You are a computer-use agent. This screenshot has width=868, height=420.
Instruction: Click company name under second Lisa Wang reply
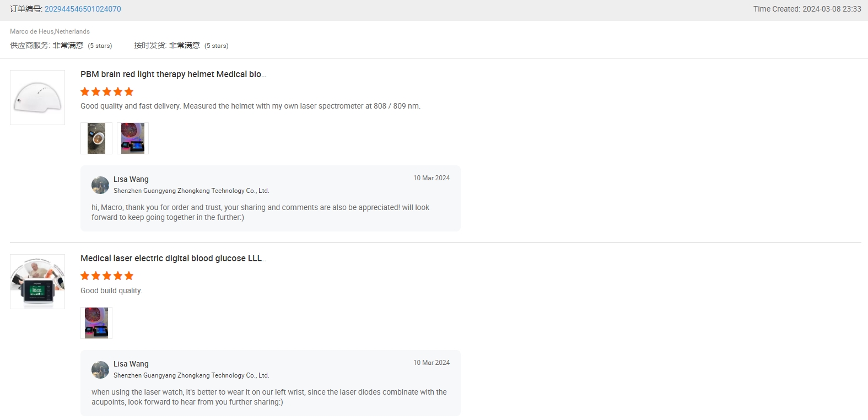tap(191, 375)
